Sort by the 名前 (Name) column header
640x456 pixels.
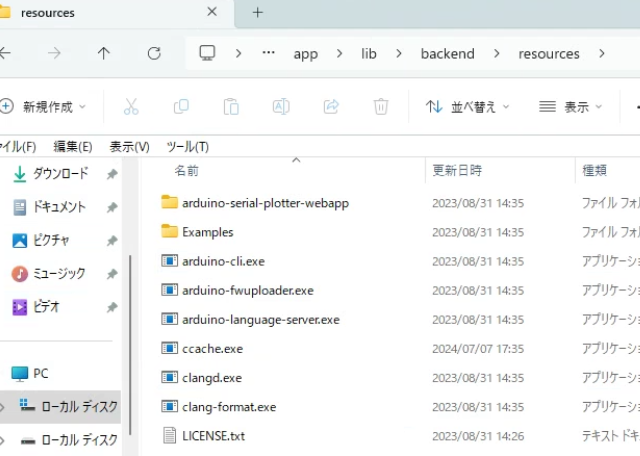(x=187, y=171)
